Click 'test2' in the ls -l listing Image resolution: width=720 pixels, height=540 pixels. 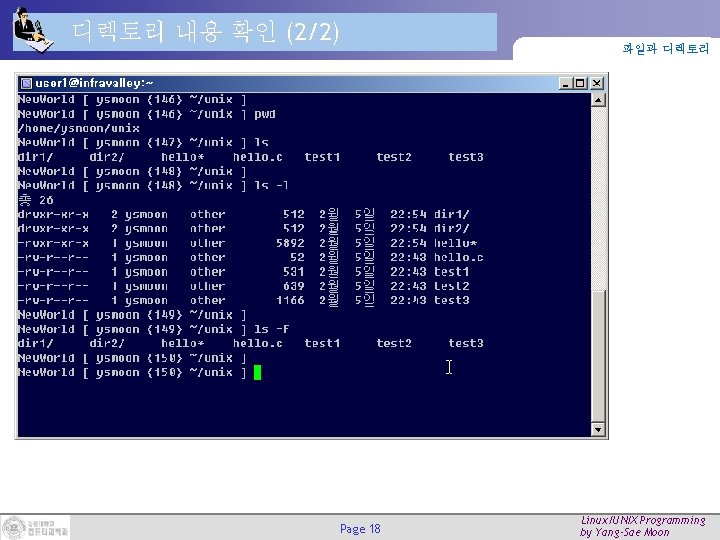pyautogui.click(x=452, y=286)
